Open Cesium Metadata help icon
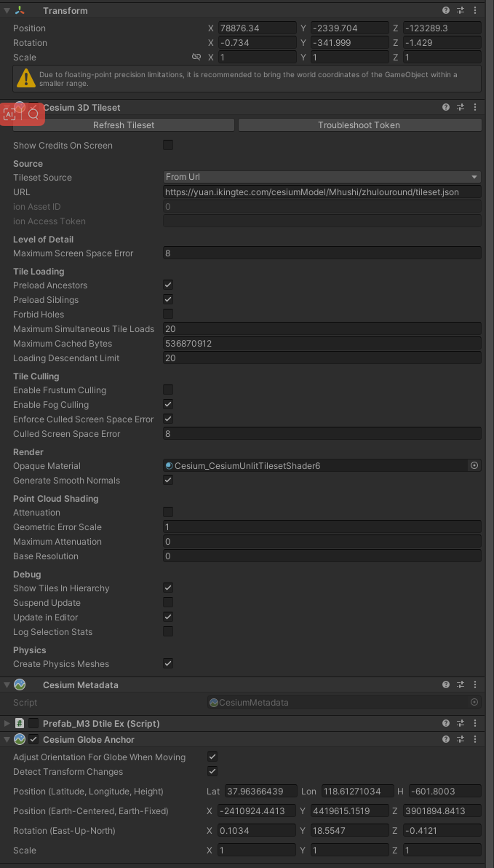The width and height of the screenshot is (494, 868). (446, 685)
